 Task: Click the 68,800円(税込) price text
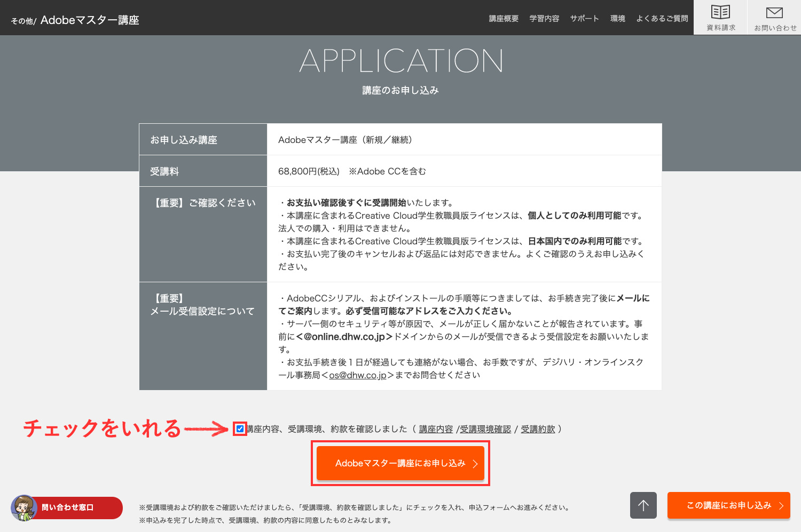[x=309, y=171]
